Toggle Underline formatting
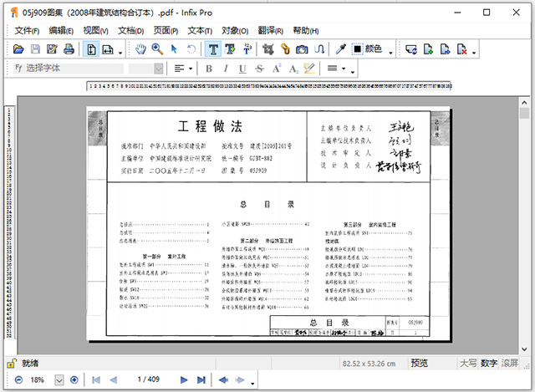Screen dimensions: 535x392 click(242, 69)
